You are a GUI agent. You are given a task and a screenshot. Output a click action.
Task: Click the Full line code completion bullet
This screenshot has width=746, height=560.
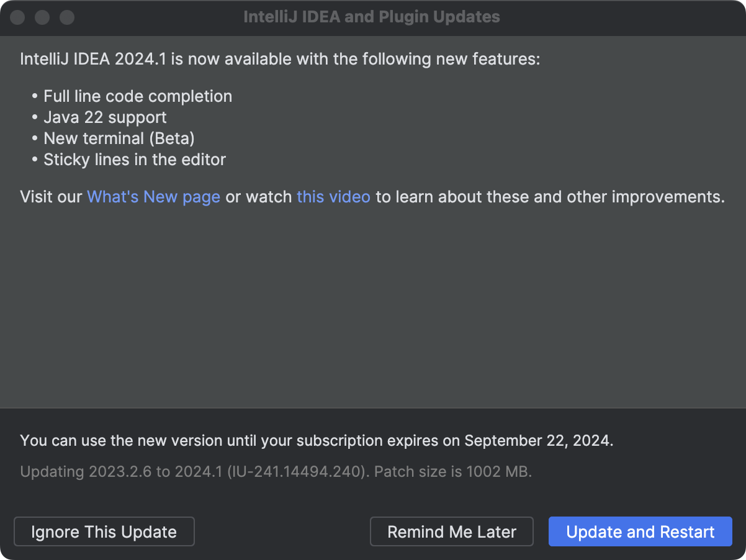(138, 96)
